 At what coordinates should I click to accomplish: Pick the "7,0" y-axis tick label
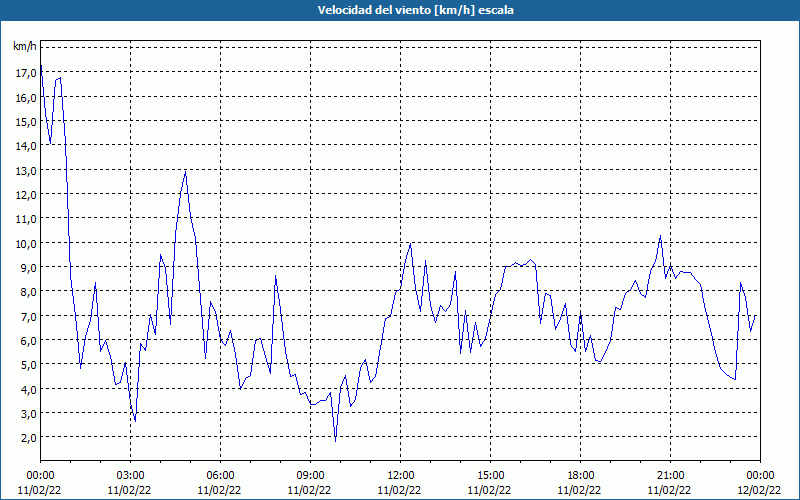[x=29, y=316]
